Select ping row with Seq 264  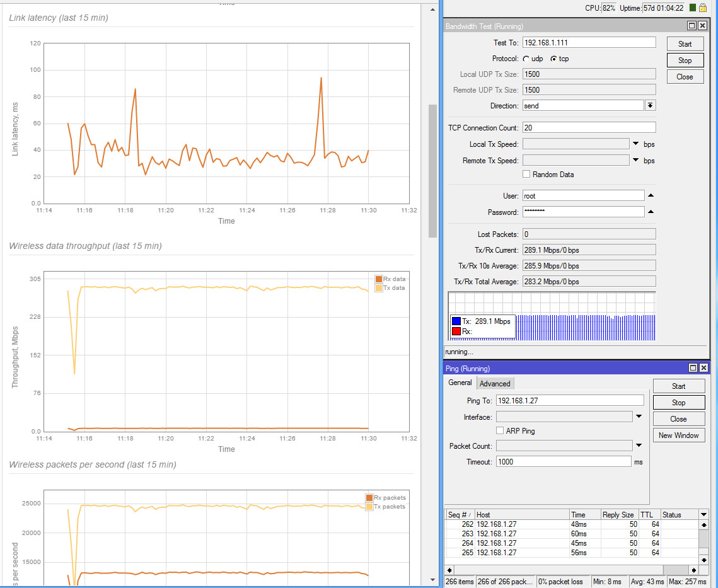click(x=572, y=543)
